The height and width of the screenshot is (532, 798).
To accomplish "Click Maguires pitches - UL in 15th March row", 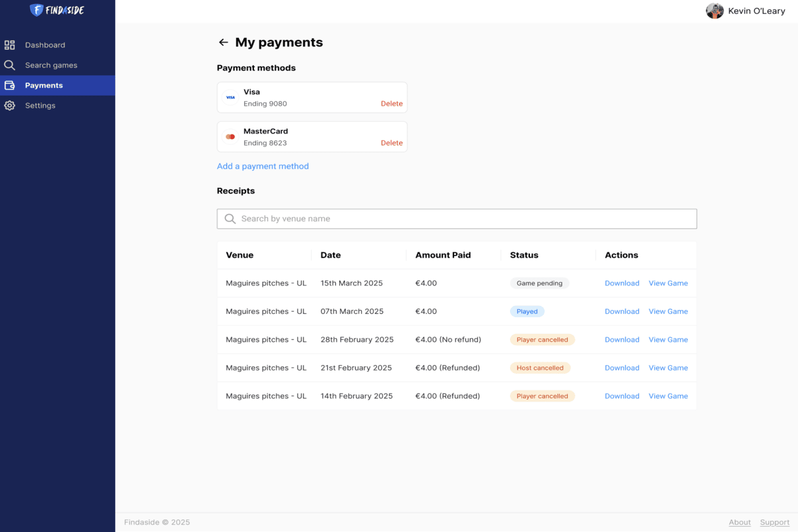I will 266,283.
